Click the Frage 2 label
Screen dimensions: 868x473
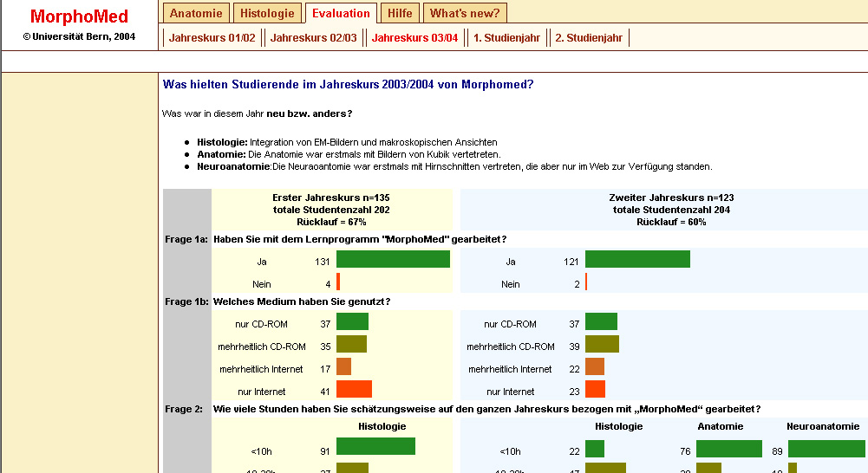tap(184, 410)
